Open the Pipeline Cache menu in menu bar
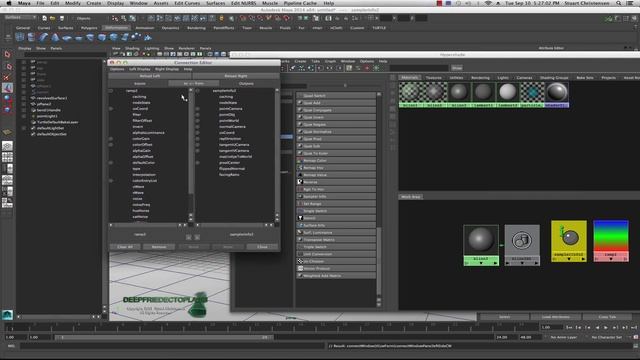 coord(300,3)
